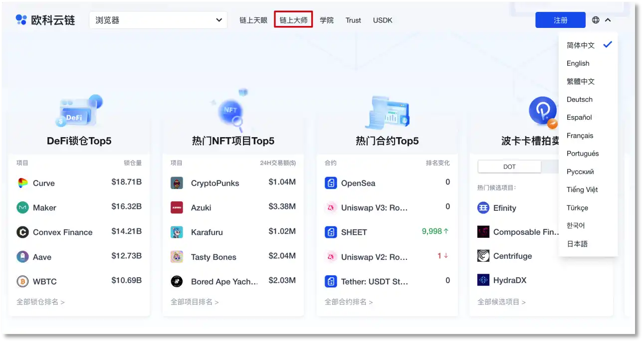Switch language to 日本語

tap(578, 243)
